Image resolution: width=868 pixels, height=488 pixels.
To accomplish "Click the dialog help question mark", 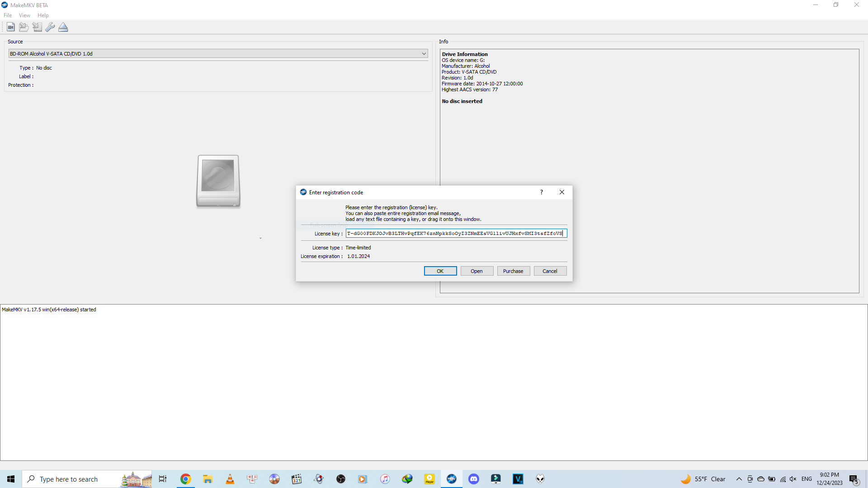I will click(x=542, y=192).
